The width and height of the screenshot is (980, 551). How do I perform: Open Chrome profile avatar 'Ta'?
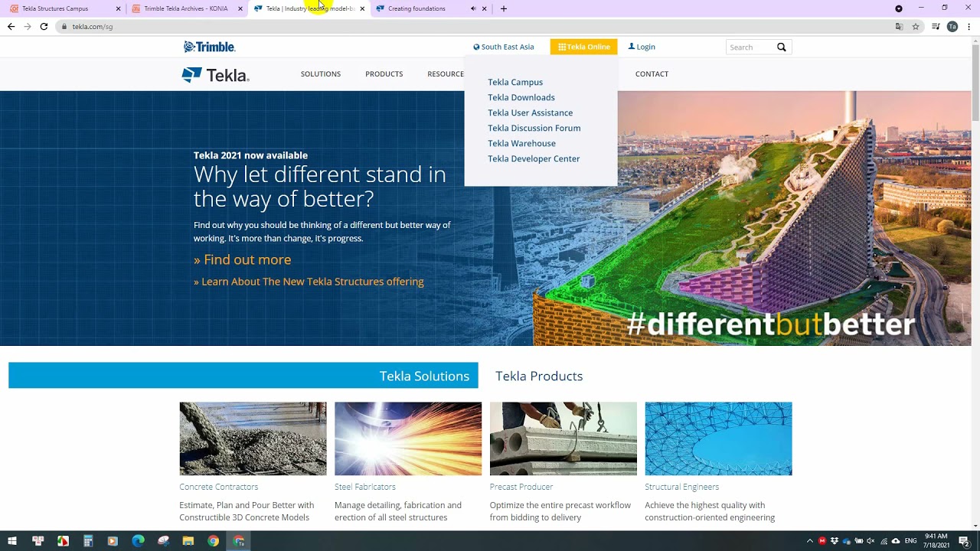(952, 26)
